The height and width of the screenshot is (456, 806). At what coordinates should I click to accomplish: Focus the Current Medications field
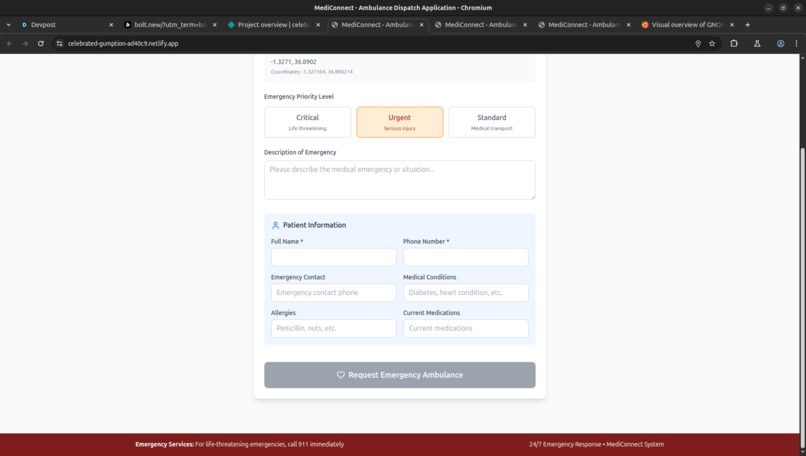[x=466, y=328]
